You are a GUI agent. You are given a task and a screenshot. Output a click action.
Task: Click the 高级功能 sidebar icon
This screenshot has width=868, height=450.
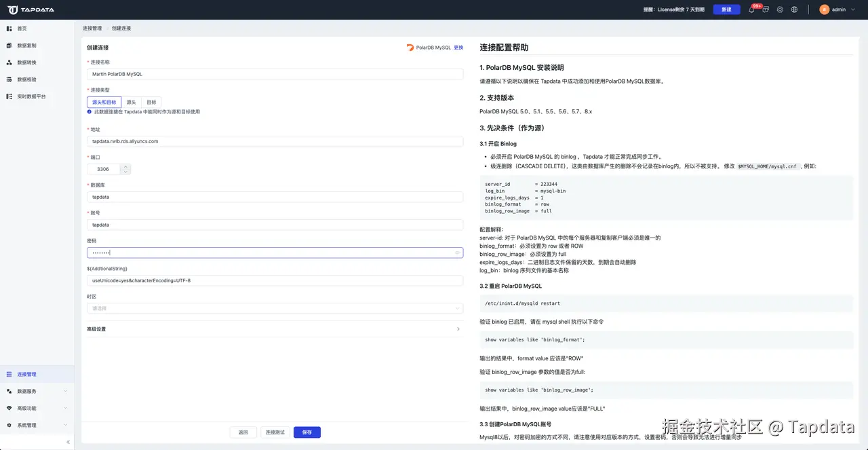[x=9, y=408]
